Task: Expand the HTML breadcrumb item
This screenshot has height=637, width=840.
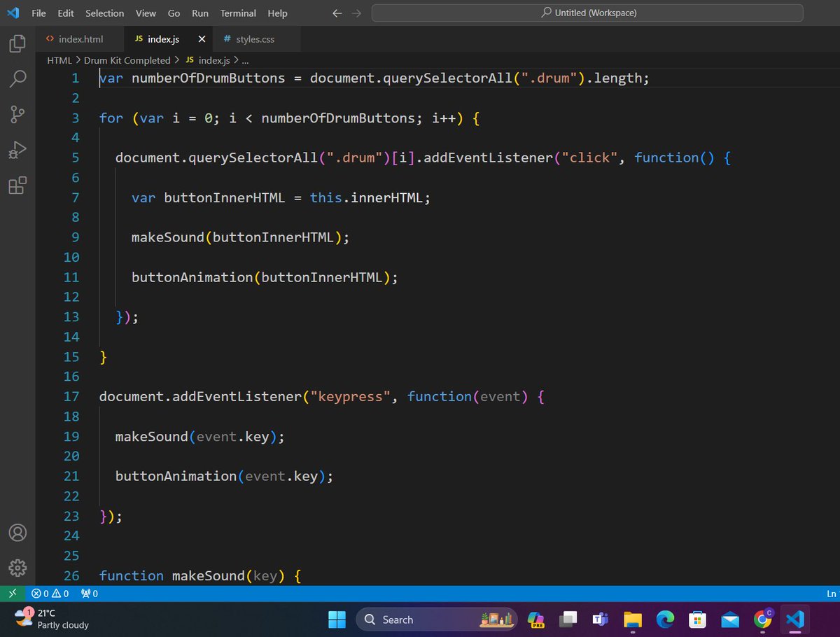Action: coord(59,60)
